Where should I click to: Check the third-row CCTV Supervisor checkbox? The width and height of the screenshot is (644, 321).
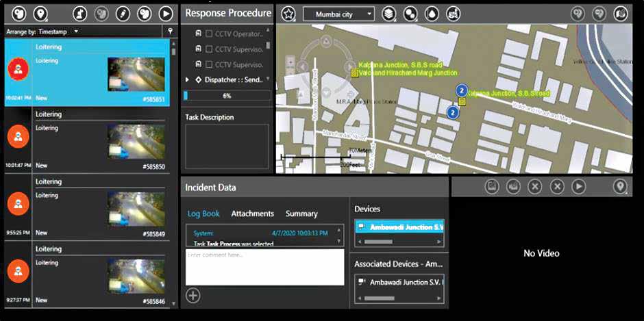click(210, 64)
